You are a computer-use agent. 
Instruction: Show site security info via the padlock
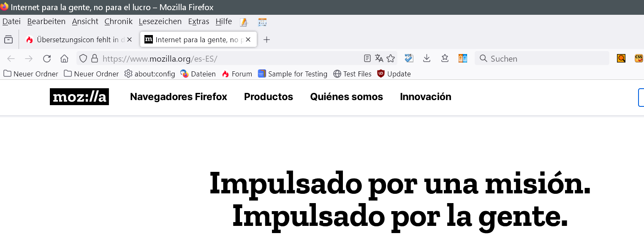95,58
